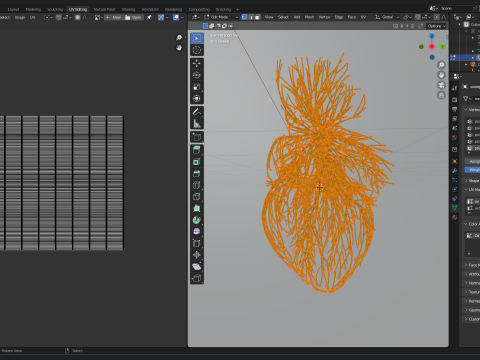This screenshot has width=480, height=360.
Task: Click the UV editor pan hand icon
Action: coord(179,48)
